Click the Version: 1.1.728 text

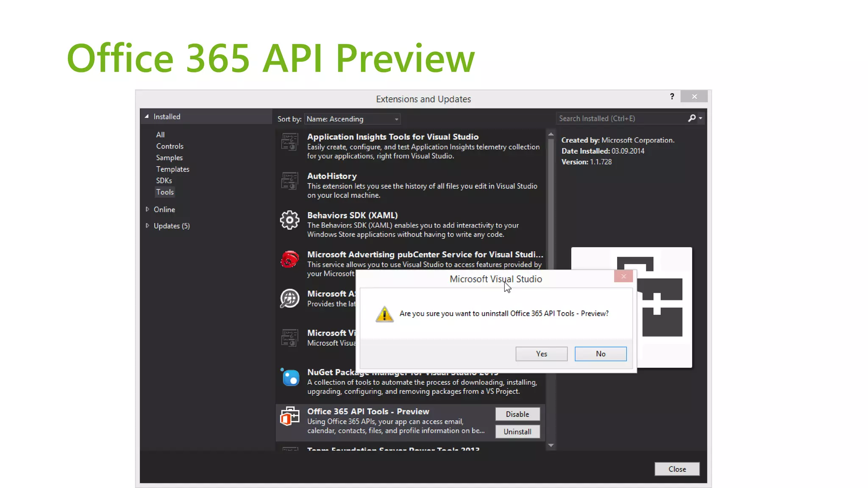pyautogui.click(x=587, y=162)
